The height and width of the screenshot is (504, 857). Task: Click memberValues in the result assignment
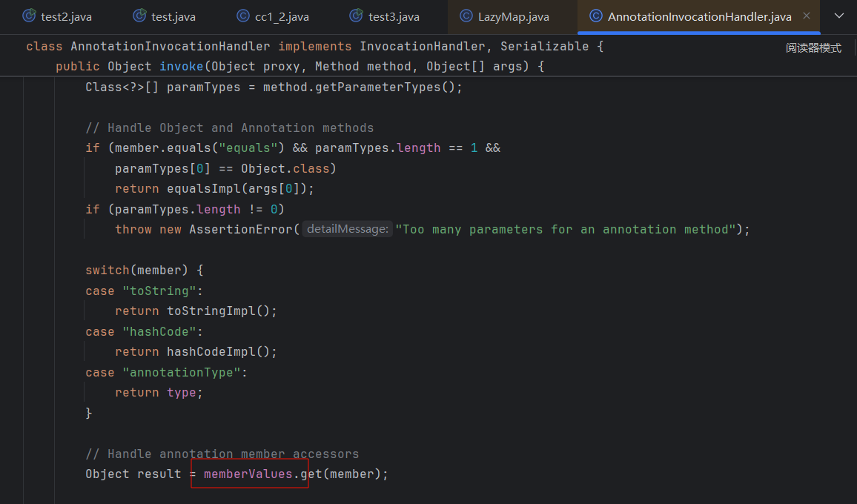coord(248,474)
